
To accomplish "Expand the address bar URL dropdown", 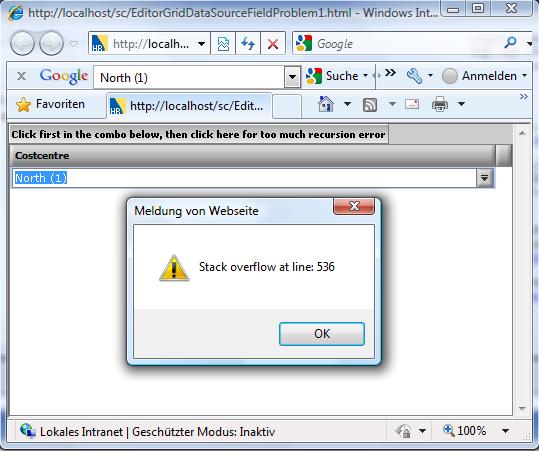I will [202, 44].
